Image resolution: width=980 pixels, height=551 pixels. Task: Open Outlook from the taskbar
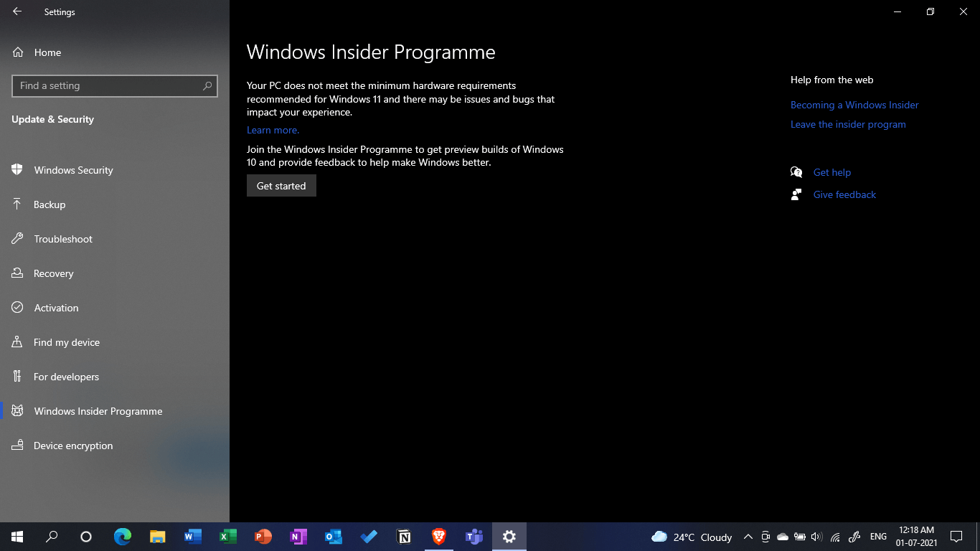[x=334, y=537]
